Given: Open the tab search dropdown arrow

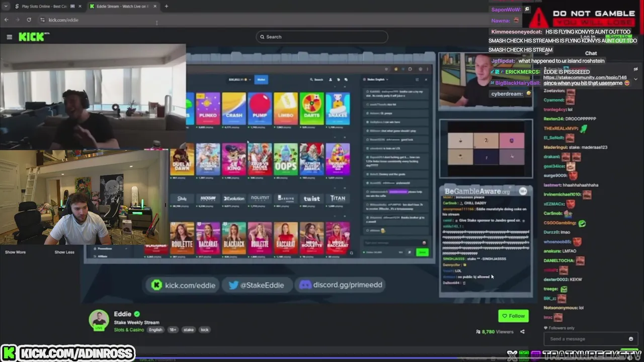Looking at the screenshot, I should (5, 6).
